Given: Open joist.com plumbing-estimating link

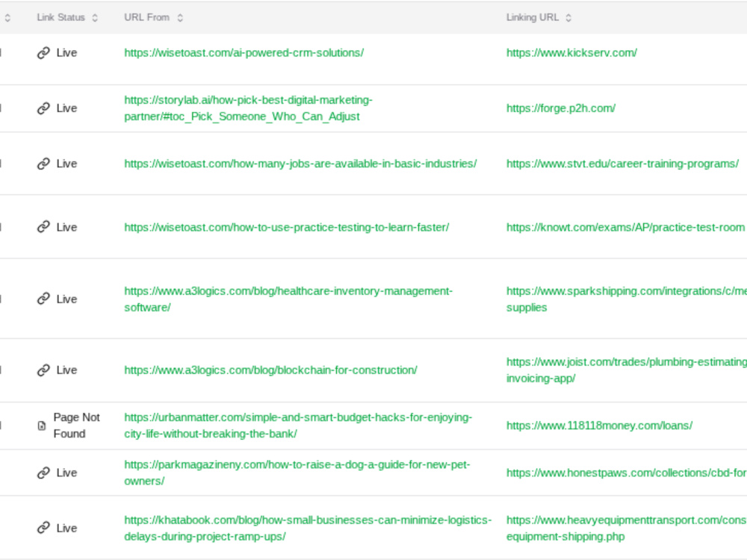Looking at the screenshot, I should click(627, 370).
